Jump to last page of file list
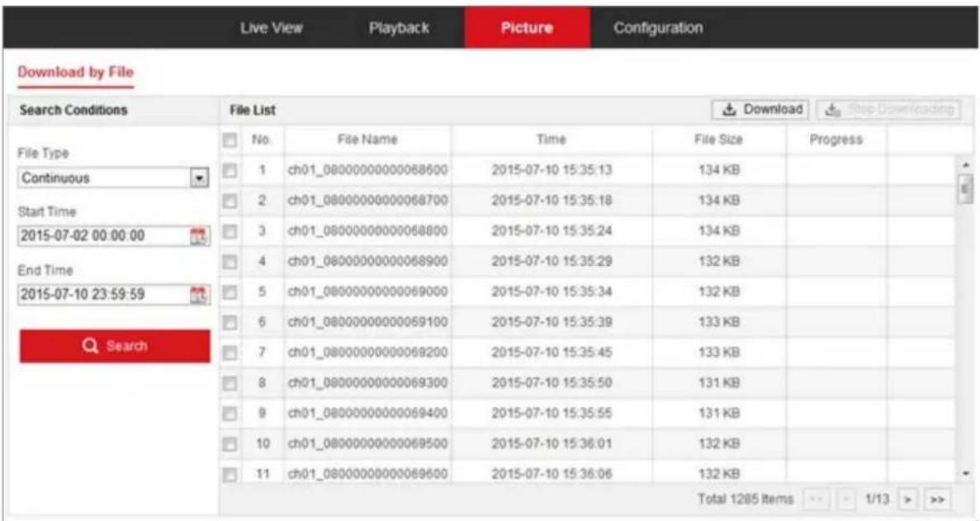 pos(937,500)
